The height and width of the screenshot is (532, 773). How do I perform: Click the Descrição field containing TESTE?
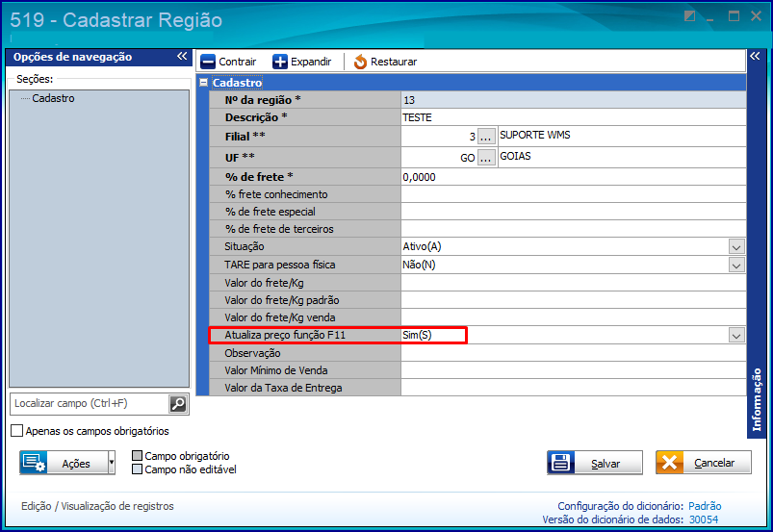[x=573, y=117]
